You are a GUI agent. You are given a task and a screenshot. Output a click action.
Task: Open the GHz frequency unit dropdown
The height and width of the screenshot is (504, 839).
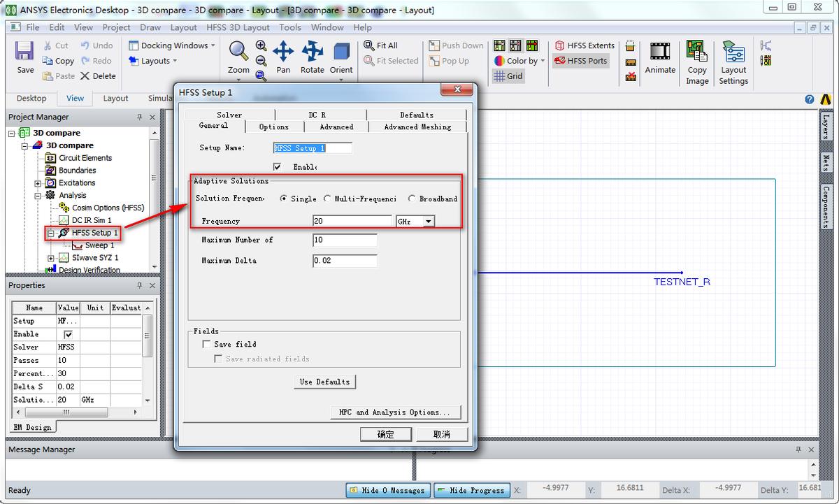pyautogui.click(x=428, y=222)
